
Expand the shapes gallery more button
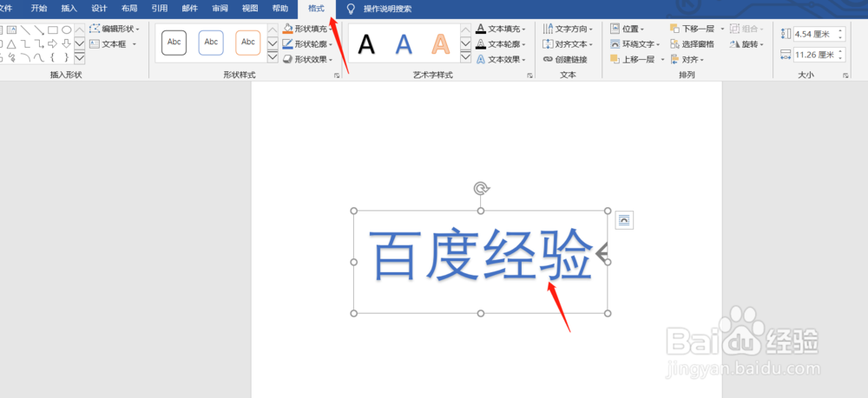[80, 57]
